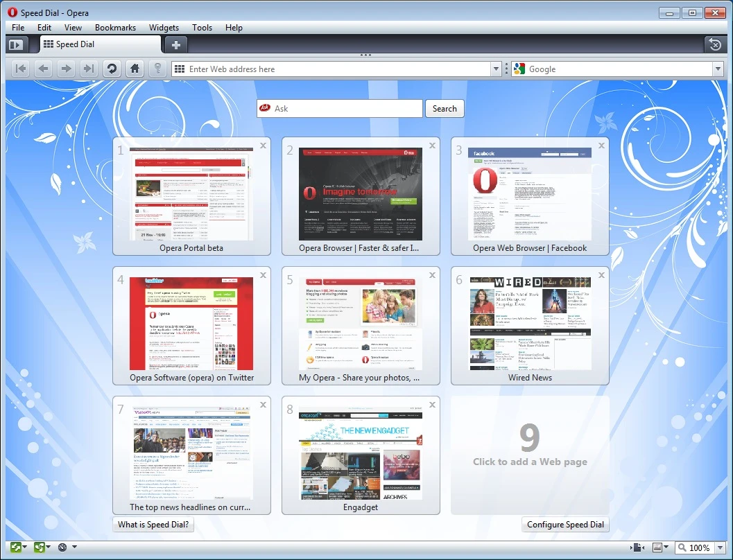Open the search engine dropdown arrow

(x=718, y=69)
